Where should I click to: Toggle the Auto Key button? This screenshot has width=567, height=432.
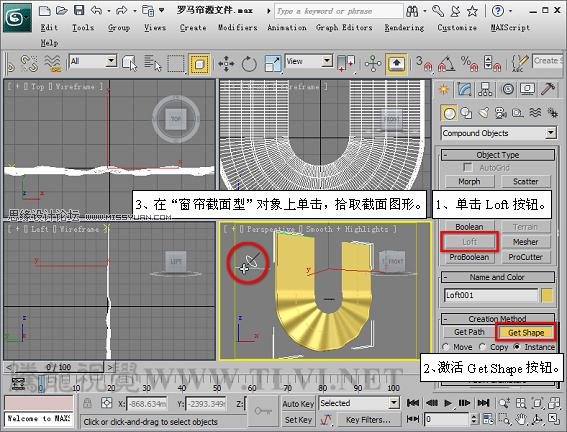click(298, 403)
